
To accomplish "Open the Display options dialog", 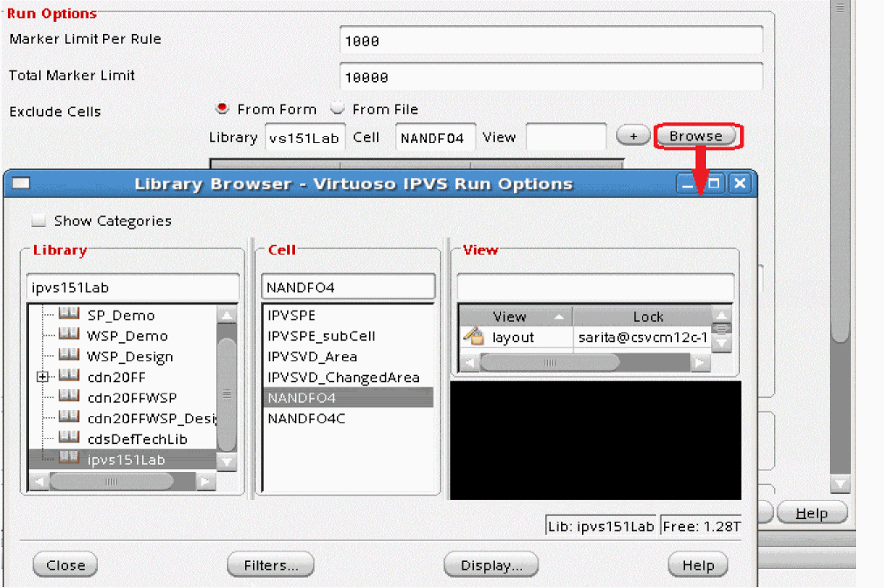I will (x=491, y=565).
